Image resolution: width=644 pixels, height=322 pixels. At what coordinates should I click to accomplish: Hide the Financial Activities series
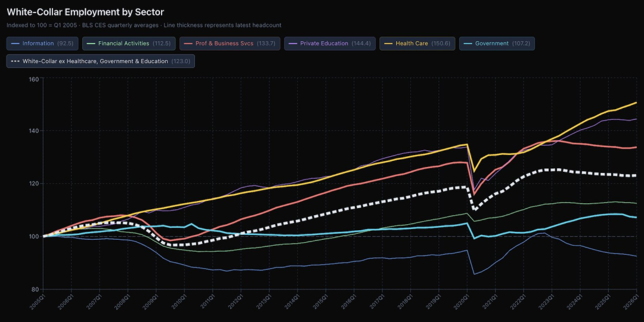(x=128, y=44)
